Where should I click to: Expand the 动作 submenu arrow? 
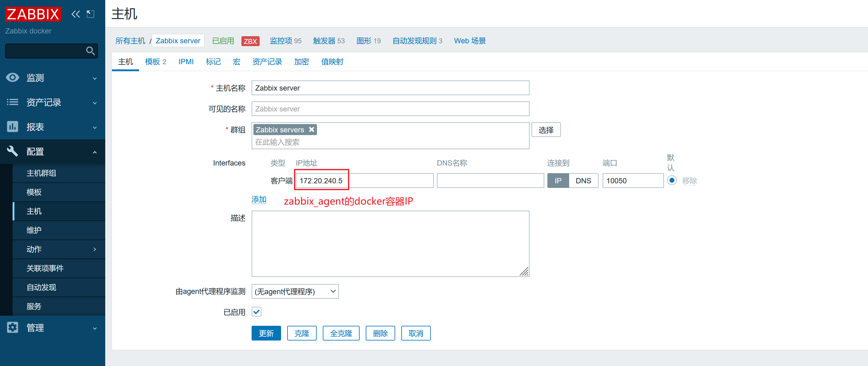(95, 249)
